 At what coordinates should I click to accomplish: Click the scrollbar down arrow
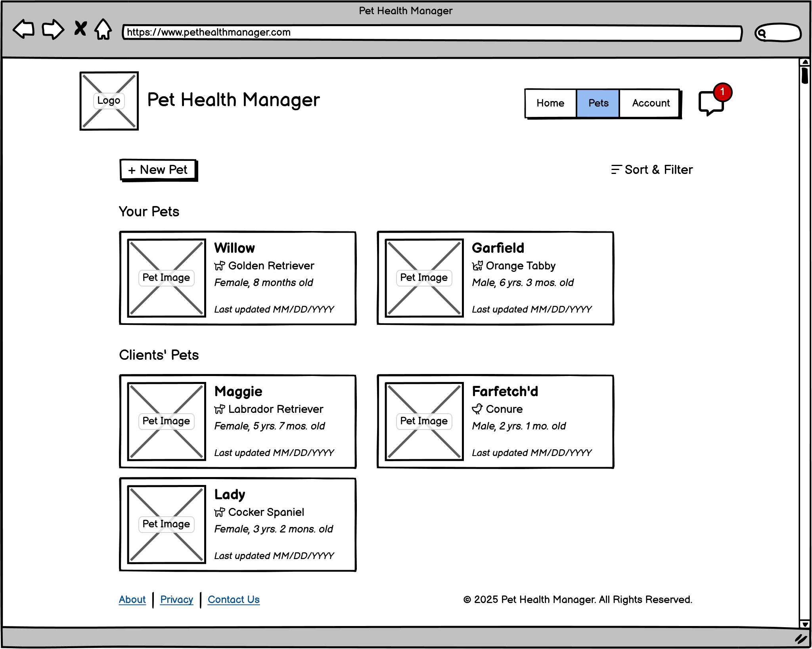click(x=804, y=624)
